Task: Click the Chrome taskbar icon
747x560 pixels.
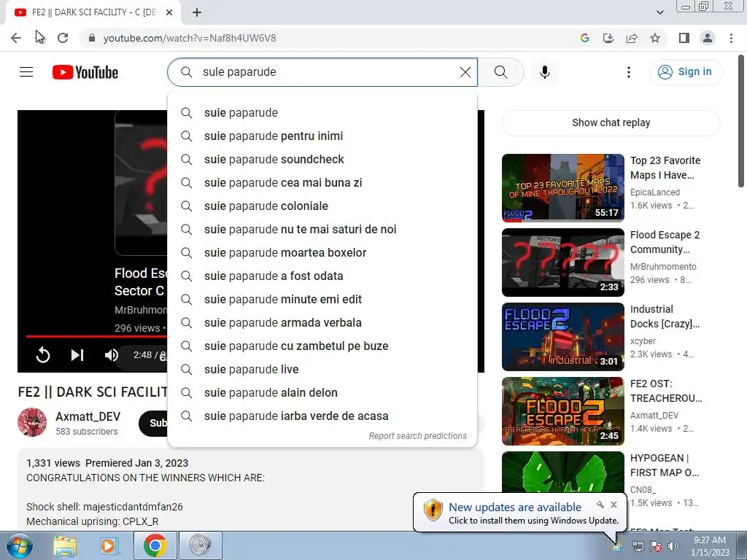Action: pos(155,545)
